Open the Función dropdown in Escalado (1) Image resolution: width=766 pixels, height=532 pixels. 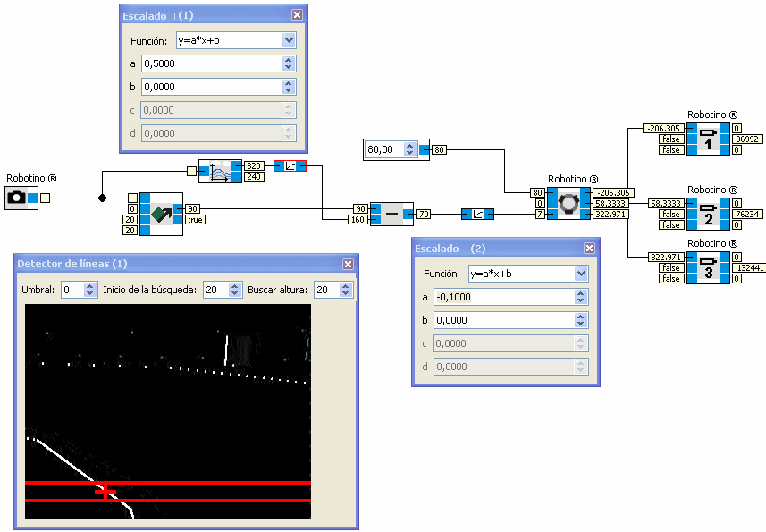pyautogui.click(x=288, y=39)
